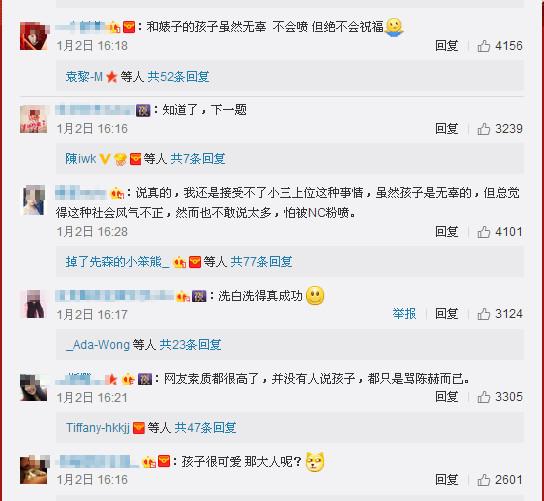Open _Ada-Wong's profile
This screenshot has height=501, width=544.
[98, 345]
